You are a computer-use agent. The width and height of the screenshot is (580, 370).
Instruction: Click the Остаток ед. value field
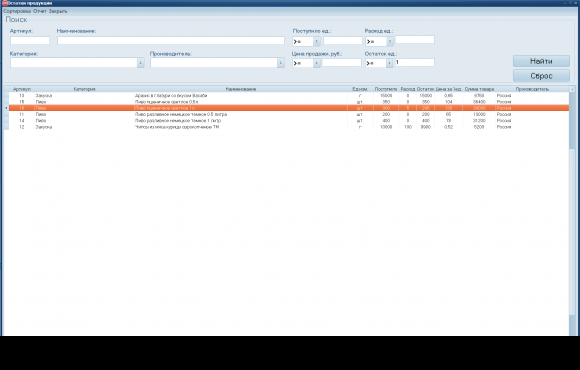click(x=415, y=63)
